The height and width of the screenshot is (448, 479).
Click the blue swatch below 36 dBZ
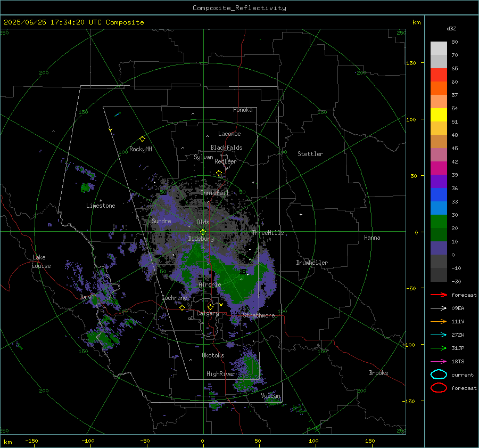pos(439,194)
